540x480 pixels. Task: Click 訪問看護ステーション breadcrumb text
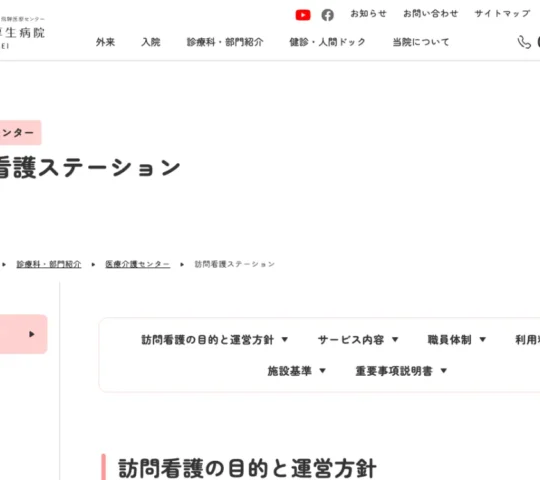(235, 264)
